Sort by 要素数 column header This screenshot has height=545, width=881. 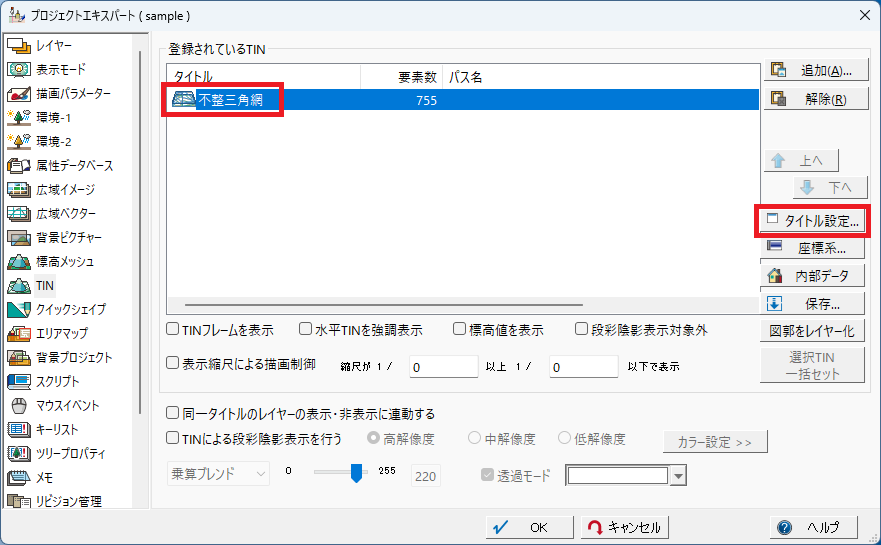401,77
